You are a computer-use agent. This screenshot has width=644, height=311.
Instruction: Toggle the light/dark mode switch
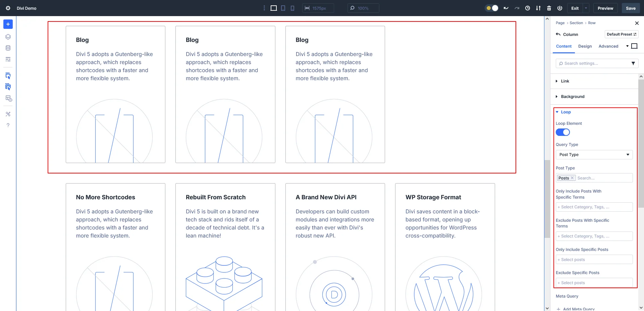[492, 8]
